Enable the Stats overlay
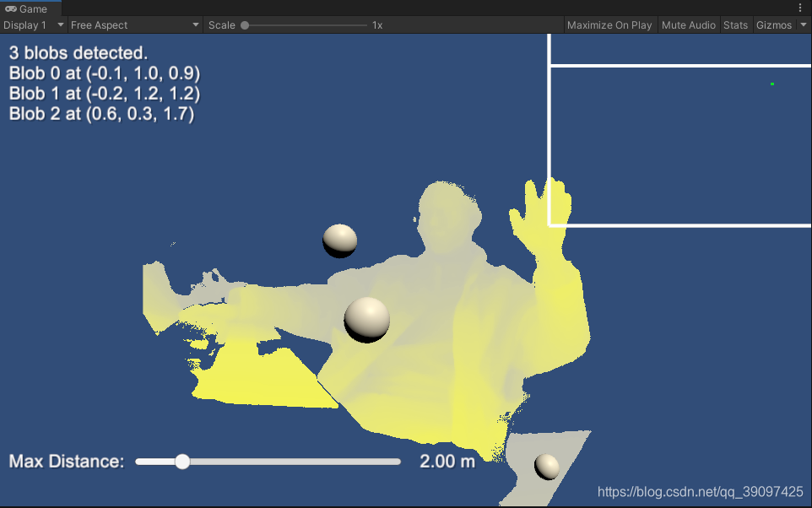Image resolution: width=812 pixels, height=508 pixels. [735, 24]
